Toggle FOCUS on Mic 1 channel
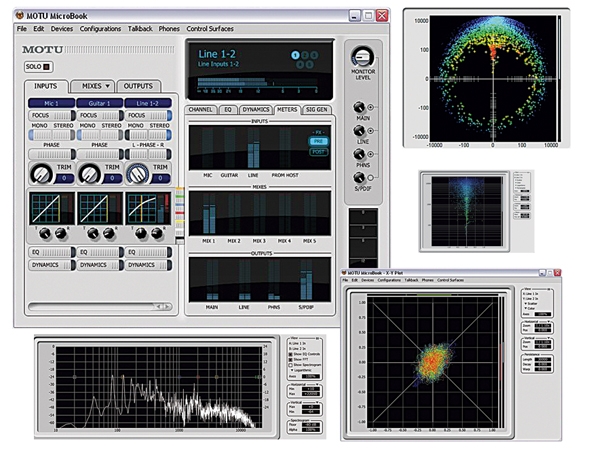Screen dimensions: 591x453 (x=52, y=115)
